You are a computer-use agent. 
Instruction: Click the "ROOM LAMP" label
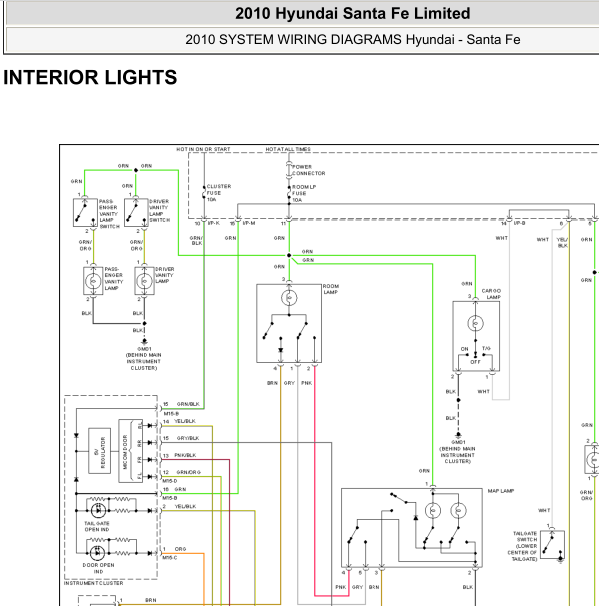click(x=331, y=289)
